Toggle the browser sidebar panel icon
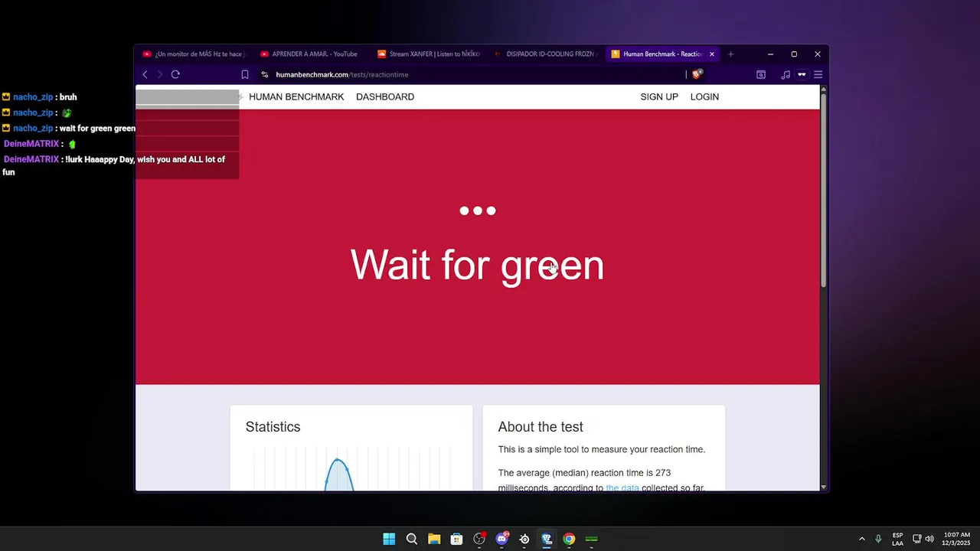The width and height of the screenshot is (980, 551). pyautogui.click(x=761, y=74)
